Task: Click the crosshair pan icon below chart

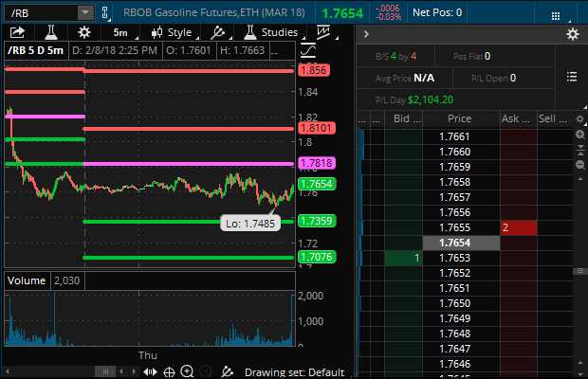Action: coord(169,372)
